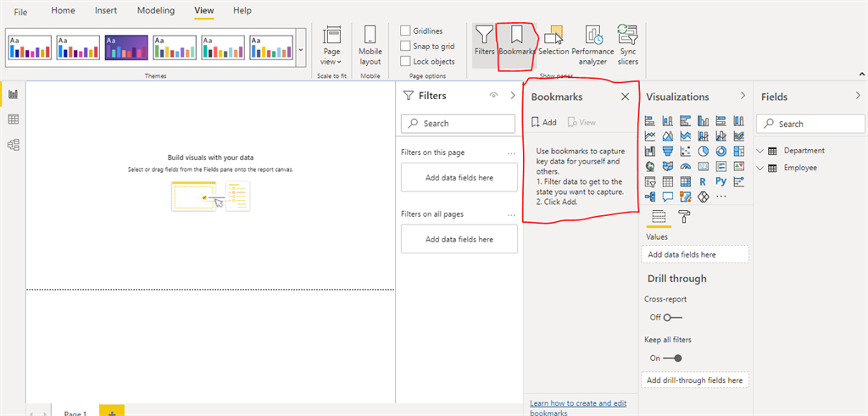The height and width of the screenshot is (416, 868).
Task: Select the Page 1 tab
Action: pyautogui.click(x=75, y=412)
